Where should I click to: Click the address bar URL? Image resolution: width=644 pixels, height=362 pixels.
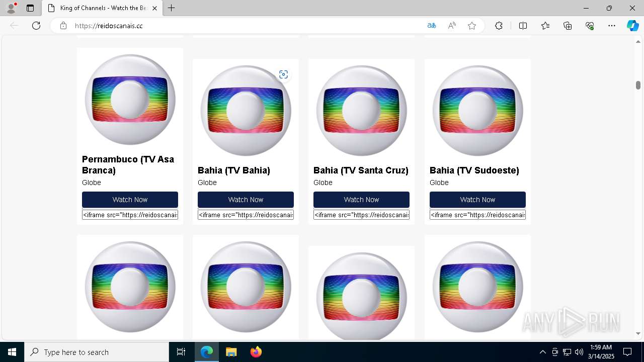pos(109,26)
